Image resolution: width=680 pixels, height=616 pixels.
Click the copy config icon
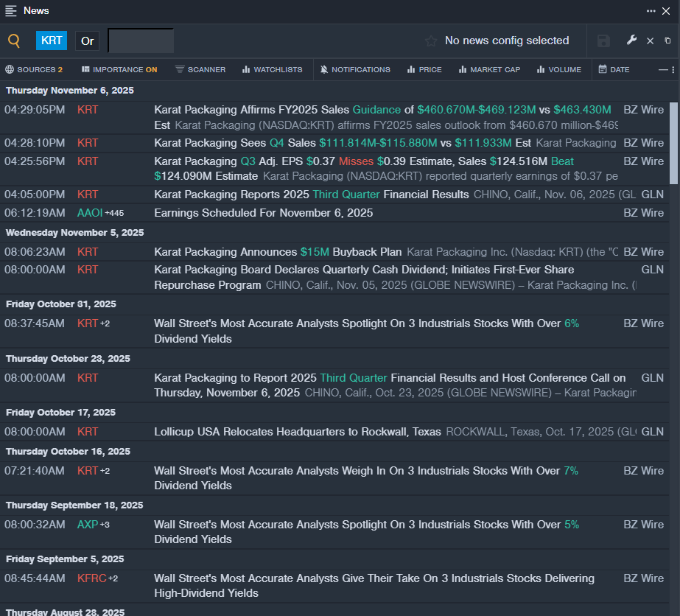point(667,41)
